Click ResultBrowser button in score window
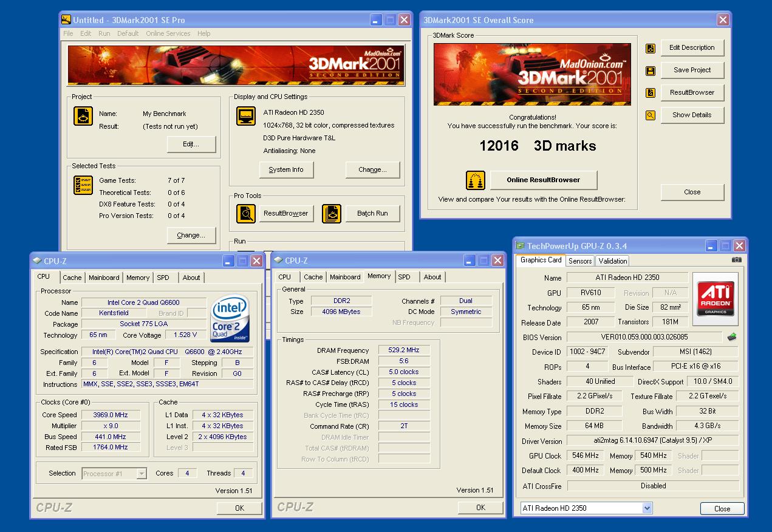Viewport: 772px width, 532px height. coord(692,93)
